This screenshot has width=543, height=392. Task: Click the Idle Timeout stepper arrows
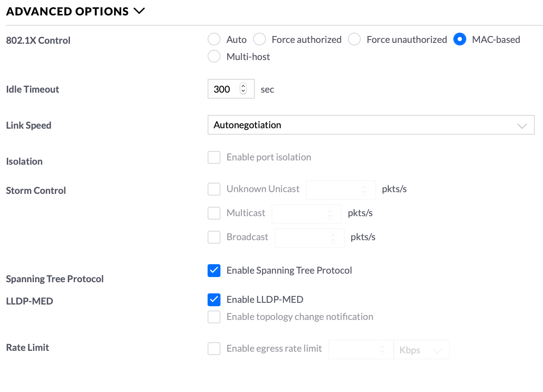[243, 89]
